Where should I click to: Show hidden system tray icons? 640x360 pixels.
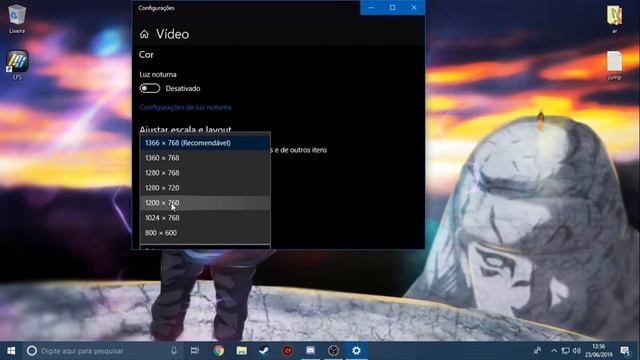point(554,351)
